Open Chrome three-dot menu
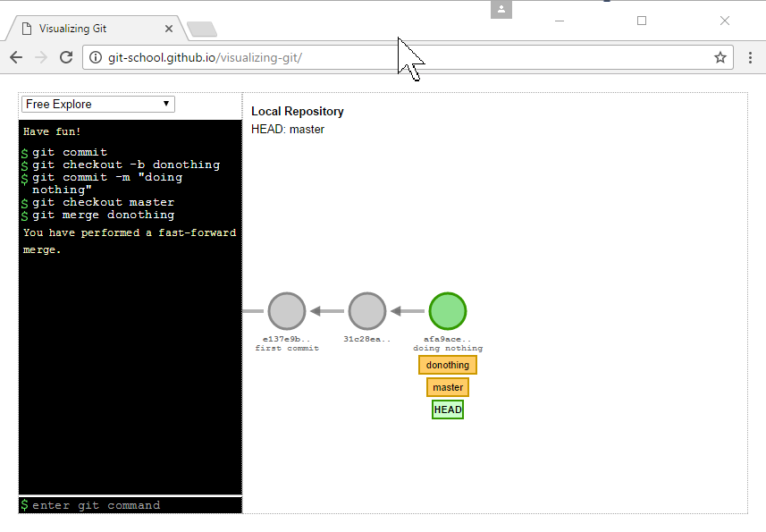The height and width of the screenshot is (532, 766). click(749, 57)
